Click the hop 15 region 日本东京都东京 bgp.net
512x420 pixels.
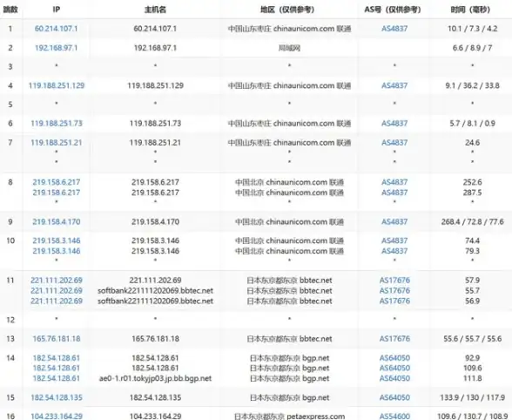(x=290, y=397)
